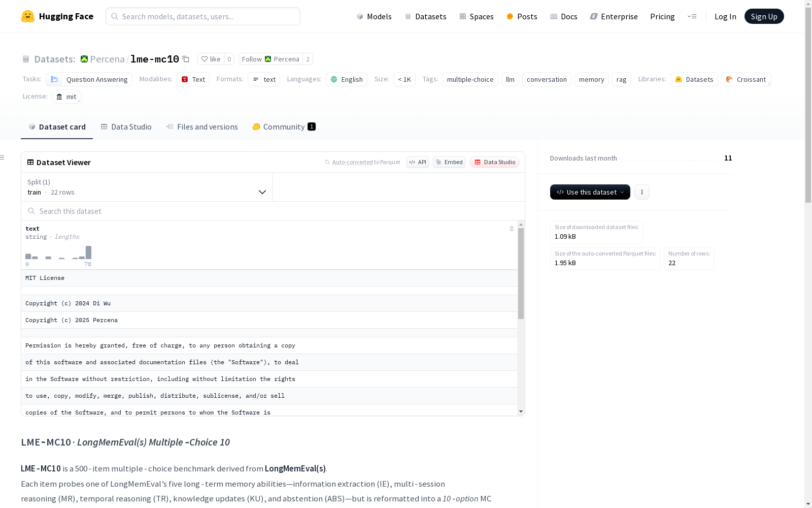Click the API button in Dataset Viewer

tap(418, 162)
